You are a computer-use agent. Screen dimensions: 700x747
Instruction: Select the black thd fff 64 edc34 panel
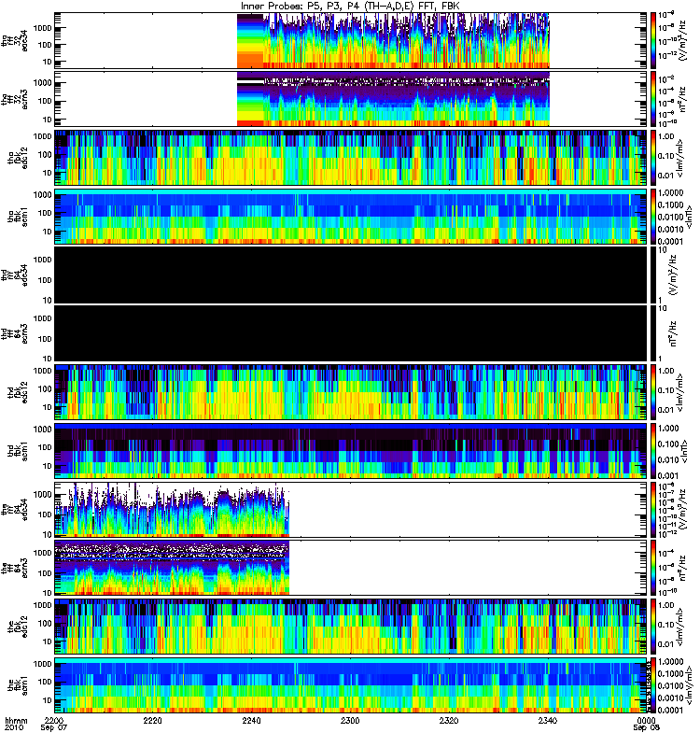351,275
